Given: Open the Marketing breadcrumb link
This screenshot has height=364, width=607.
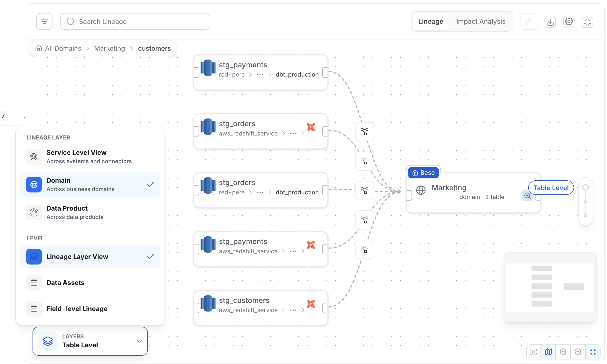Looking at the screenshot, I should pyautogui.click(x=109, y=48).
